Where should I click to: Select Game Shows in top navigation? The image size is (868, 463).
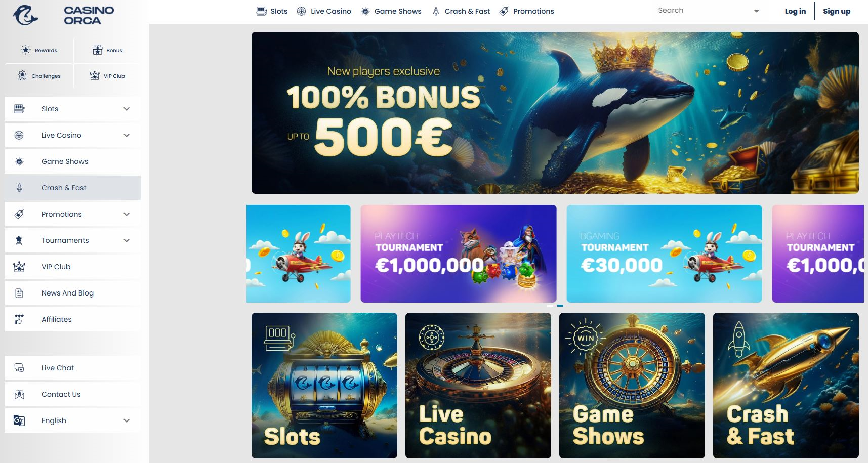391,11
